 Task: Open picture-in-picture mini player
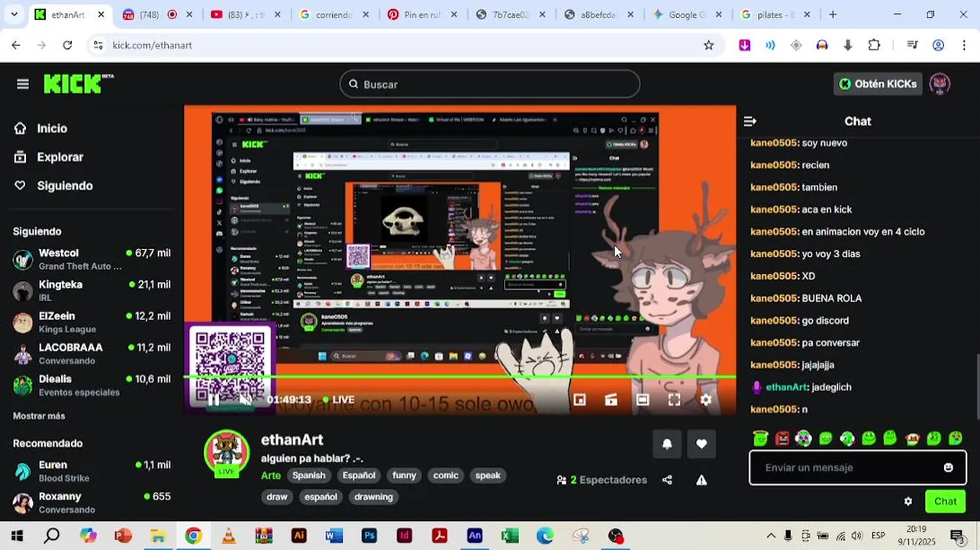(x=579, y=400)
